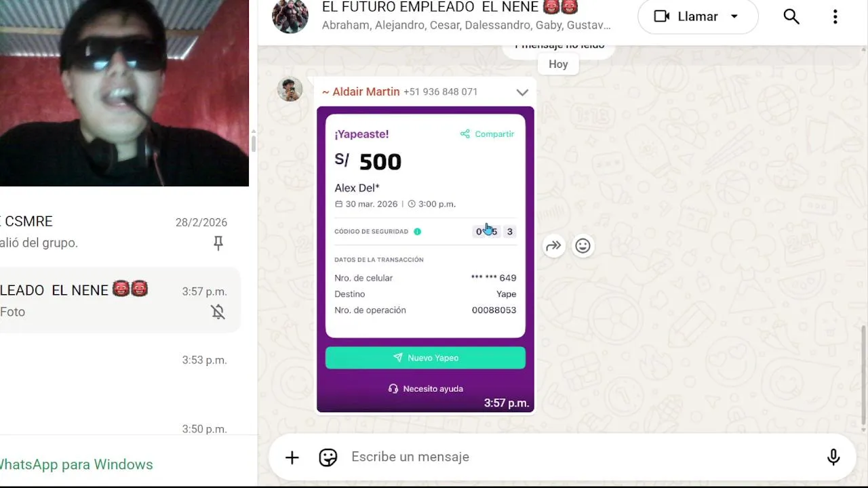Open group info via EL FUTURO EMPLEADO title
This screenshot has height=488, width=868.
pos(450,7)
